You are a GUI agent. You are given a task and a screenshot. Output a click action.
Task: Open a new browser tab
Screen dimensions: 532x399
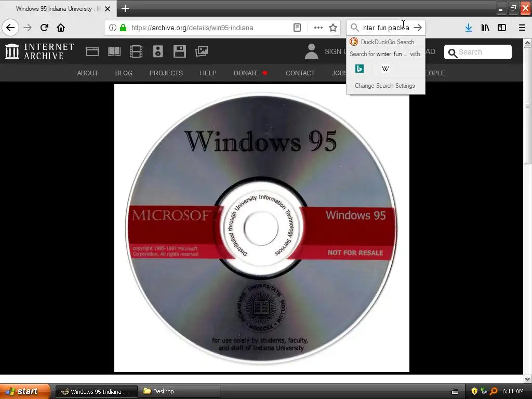click(125, 8)
